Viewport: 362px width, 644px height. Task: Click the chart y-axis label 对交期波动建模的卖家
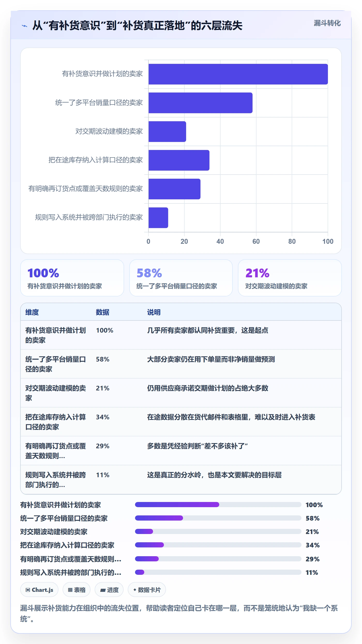coord(109,131)
